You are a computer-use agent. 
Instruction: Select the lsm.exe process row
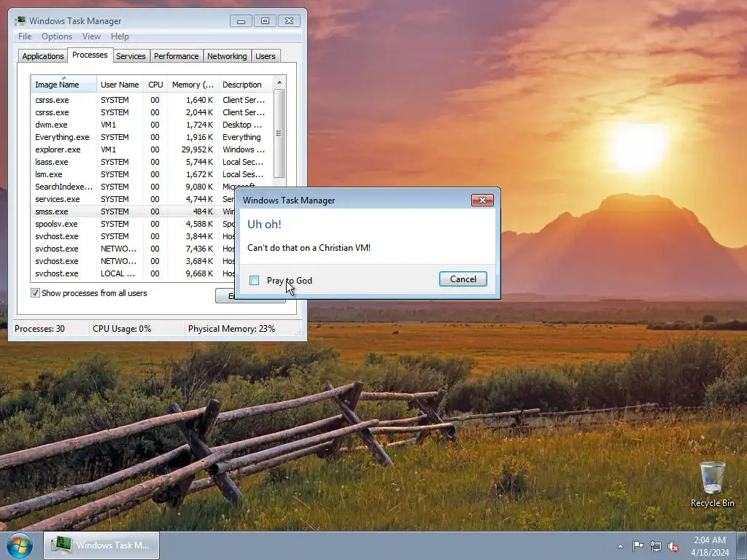click(152, 174)
